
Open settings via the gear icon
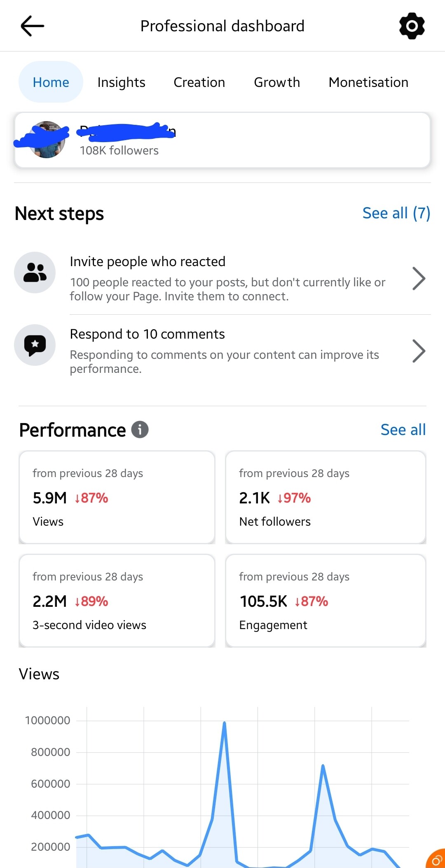412,26
